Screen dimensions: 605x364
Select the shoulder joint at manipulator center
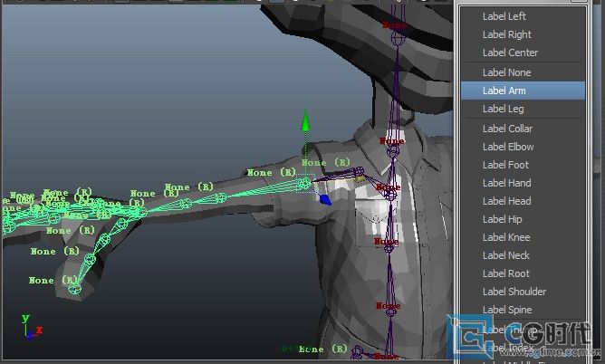(305, 183)
